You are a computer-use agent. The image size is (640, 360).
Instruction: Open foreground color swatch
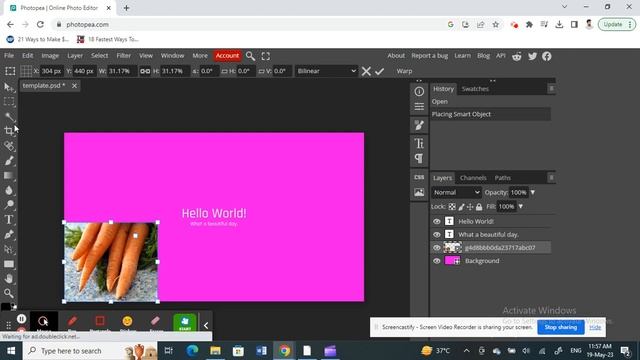[5, 307]
